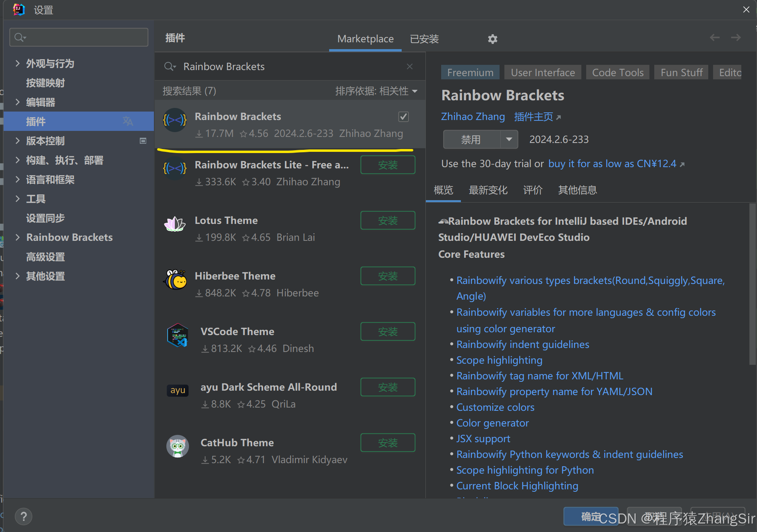Click the Freemium tag
The image size is (757, 532).
coord(470,72)
